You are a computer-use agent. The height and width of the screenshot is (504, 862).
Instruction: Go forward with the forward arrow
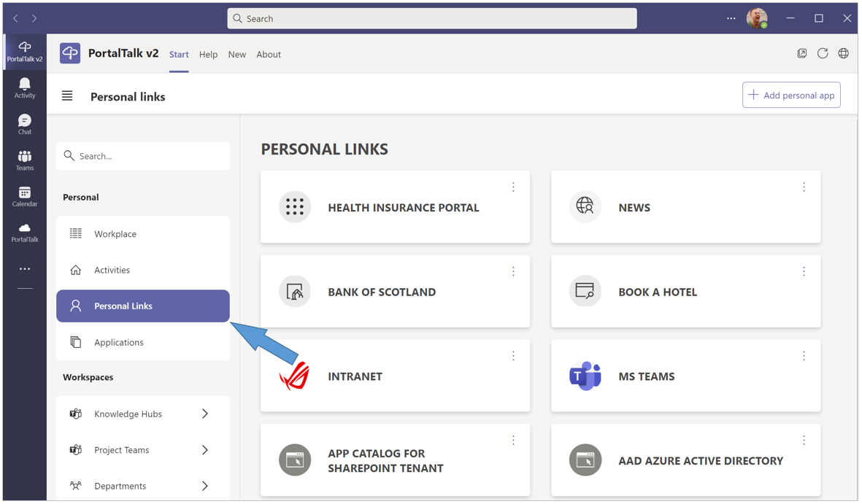[x=34, y=18]
